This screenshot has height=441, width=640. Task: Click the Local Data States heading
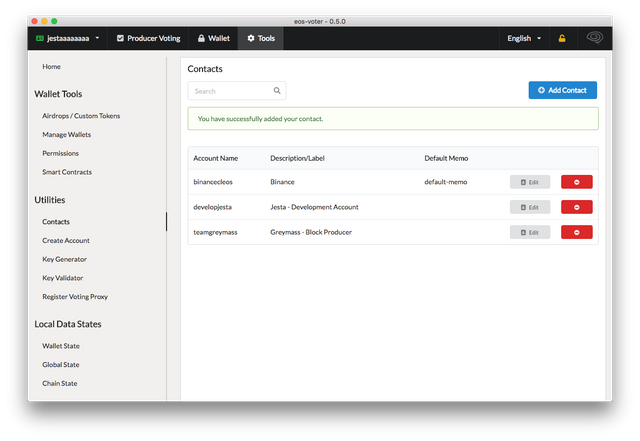point(68,324)
